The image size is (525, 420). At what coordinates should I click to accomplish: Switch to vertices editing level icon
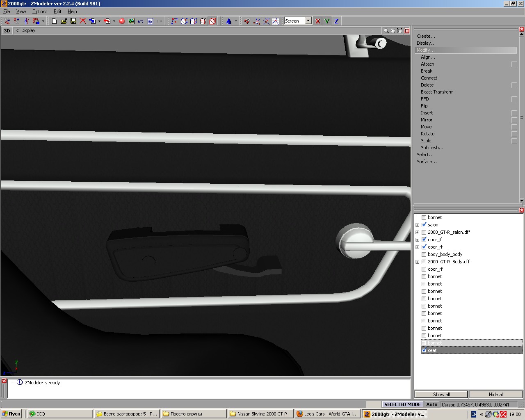pos(175,21)
